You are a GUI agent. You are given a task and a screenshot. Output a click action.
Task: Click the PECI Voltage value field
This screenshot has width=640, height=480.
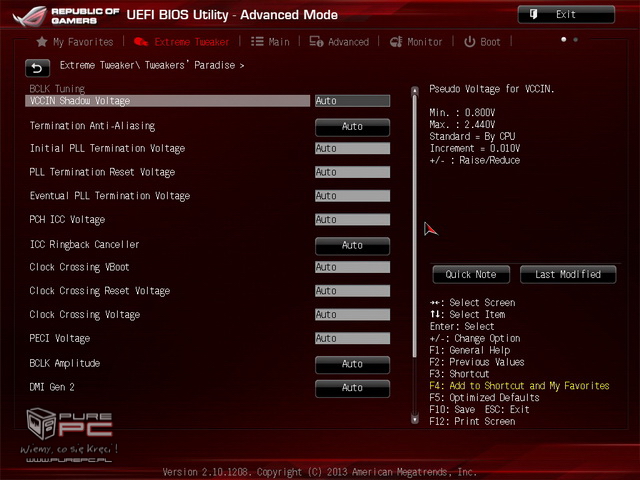352,338
